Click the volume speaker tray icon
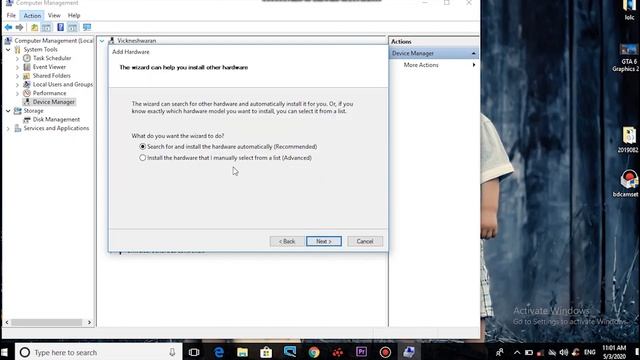This screenshot has width=640, height=360. point(564,352)
